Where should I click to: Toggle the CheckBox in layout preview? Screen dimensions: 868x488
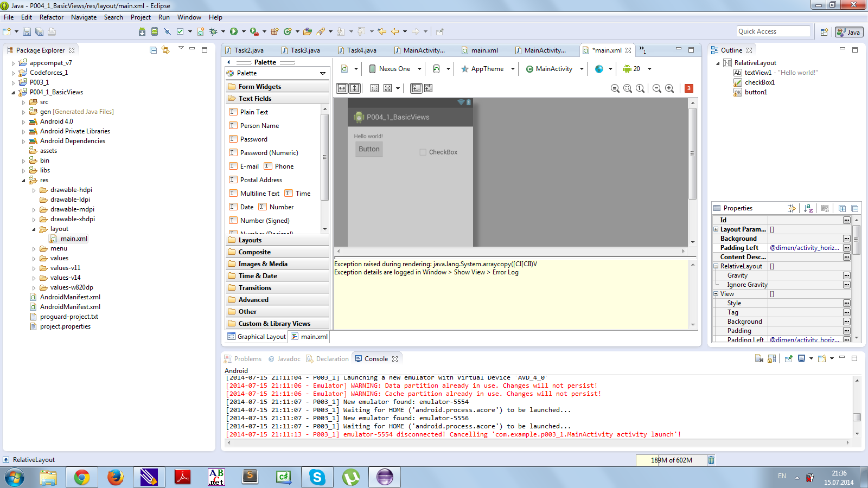click(x=423, y=152)
